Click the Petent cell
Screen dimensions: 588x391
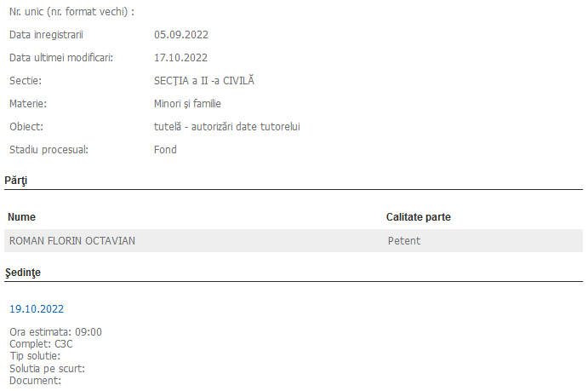coord(404,241)
